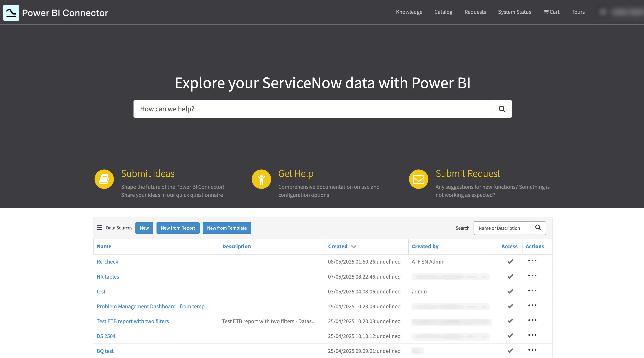Viewport: 644px width, 358px height.
Task: Open the Catalog menu
Action: (444, 12)
